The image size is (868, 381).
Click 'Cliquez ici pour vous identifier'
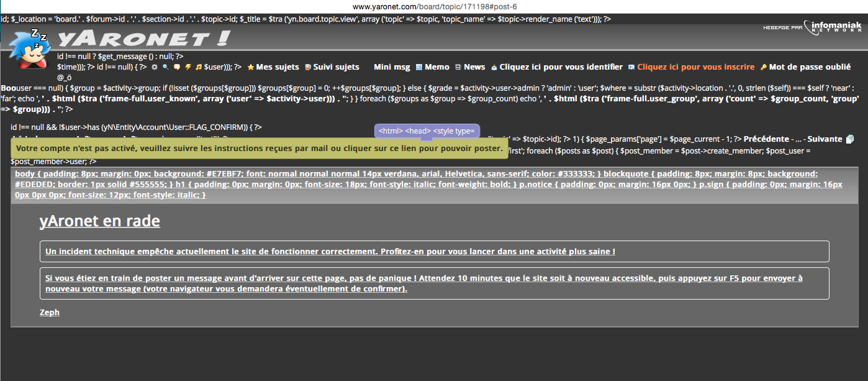point(561,67)
